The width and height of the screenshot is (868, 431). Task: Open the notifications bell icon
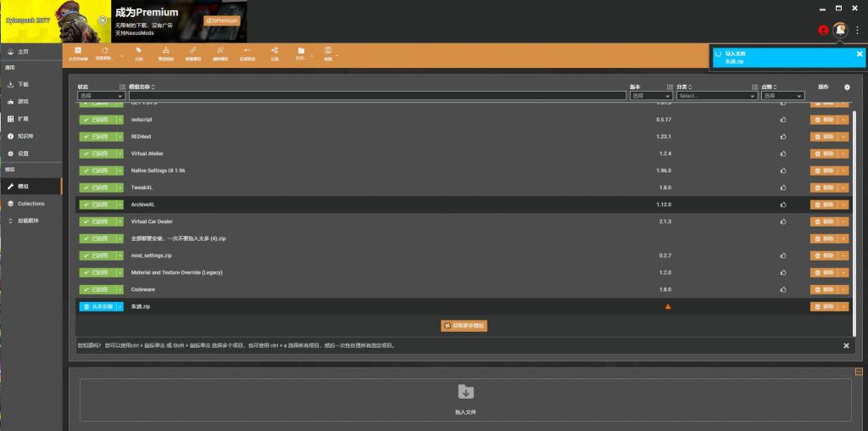click(x=840, y=30)
